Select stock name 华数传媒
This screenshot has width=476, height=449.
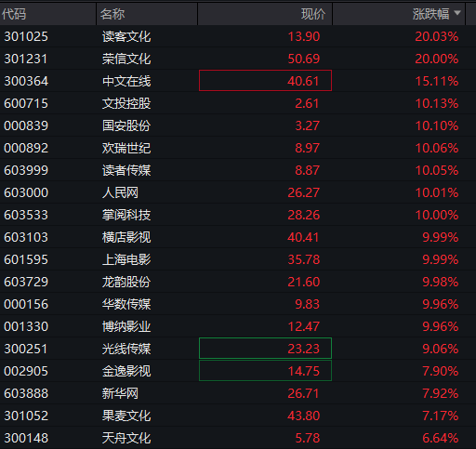coord(126,304)
